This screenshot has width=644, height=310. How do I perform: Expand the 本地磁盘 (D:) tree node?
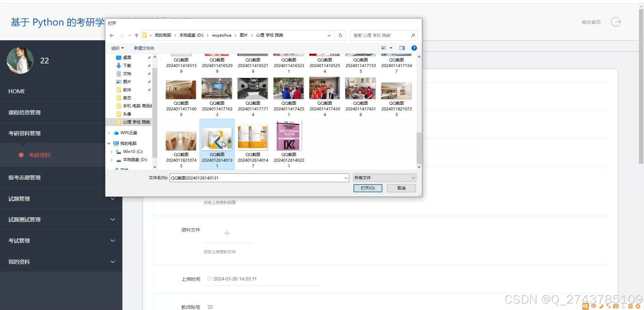point(111,160)
